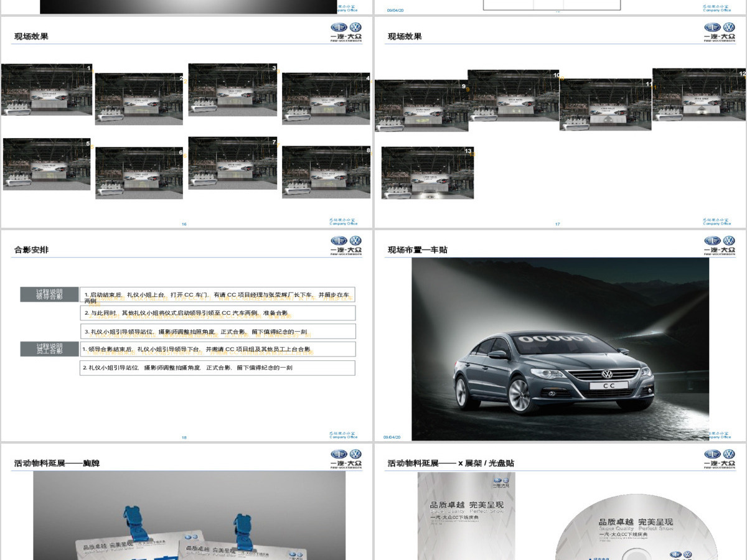Click page number 16
The image size is (747, 560).
pos(184,224)
